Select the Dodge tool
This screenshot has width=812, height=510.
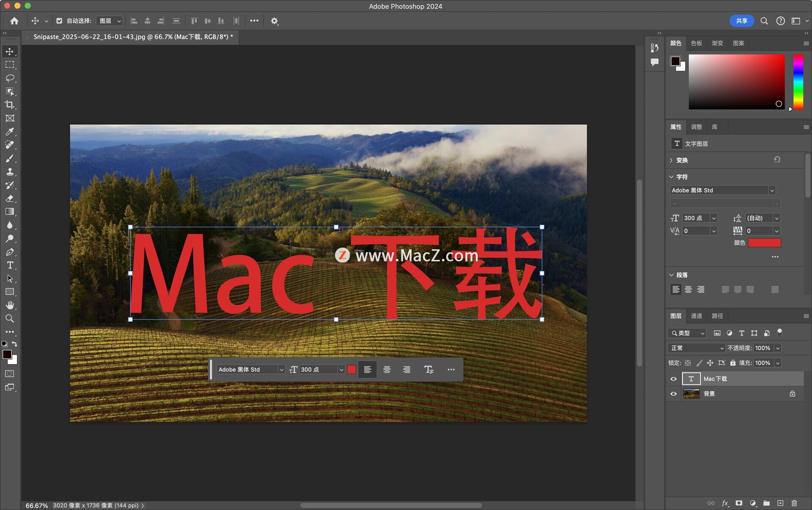pos(10,238)
